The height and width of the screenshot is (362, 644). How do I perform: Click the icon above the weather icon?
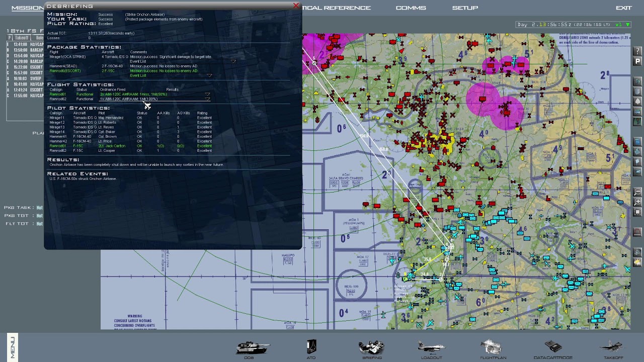click(x=637, y=252)
